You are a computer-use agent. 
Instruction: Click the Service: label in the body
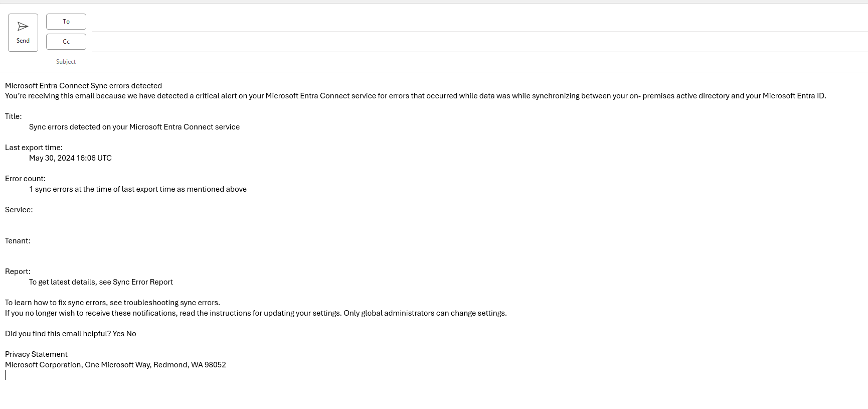point(19,209)
